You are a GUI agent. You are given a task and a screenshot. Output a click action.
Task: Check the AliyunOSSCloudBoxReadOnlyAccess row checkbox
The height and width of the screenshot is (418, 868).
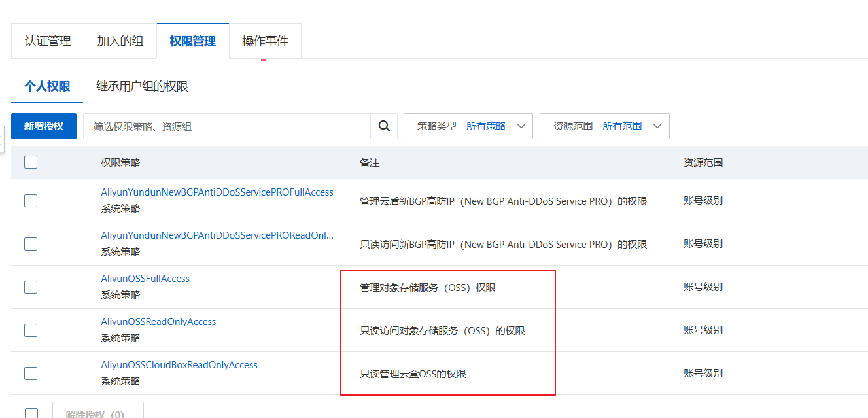tap(31, 374)
